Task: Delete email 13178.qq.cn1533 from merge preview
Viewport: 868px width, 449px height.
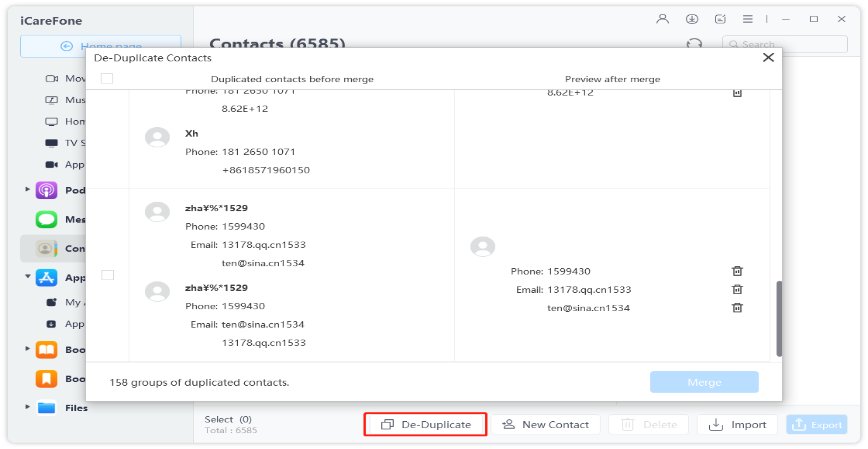Action: pos(737,289)
